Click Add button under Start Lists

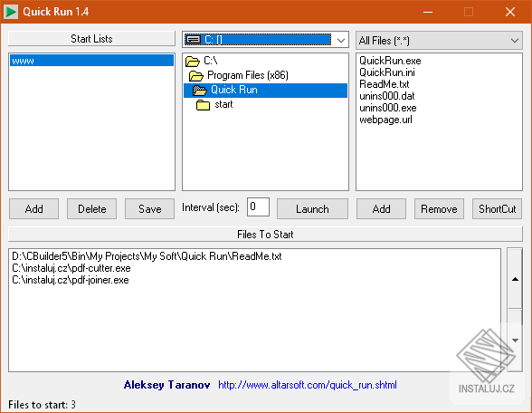tap(34, 209)
